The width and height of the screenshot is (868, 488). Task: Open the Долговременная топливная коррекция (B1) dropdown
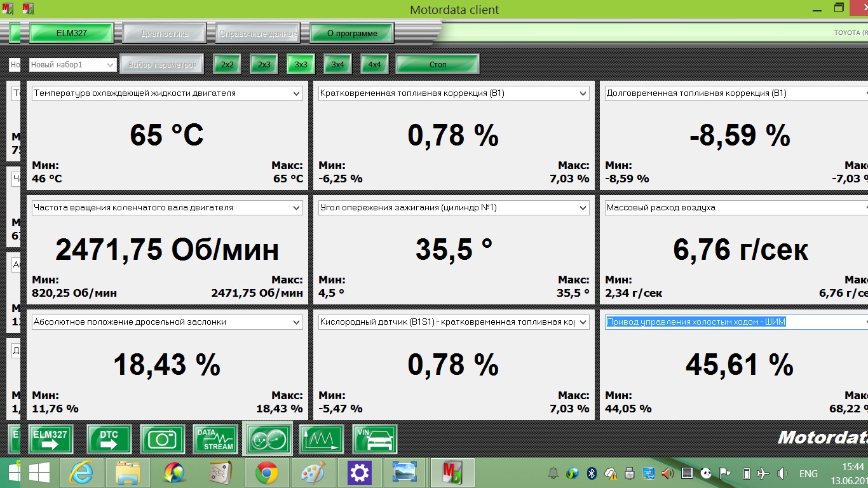click(736, 93)
